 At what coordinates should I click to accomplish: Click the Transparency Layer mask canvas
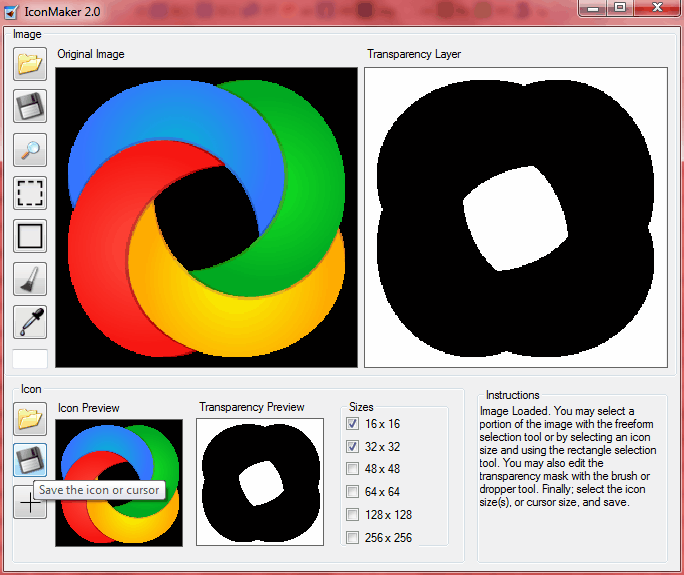coord(516,217)
